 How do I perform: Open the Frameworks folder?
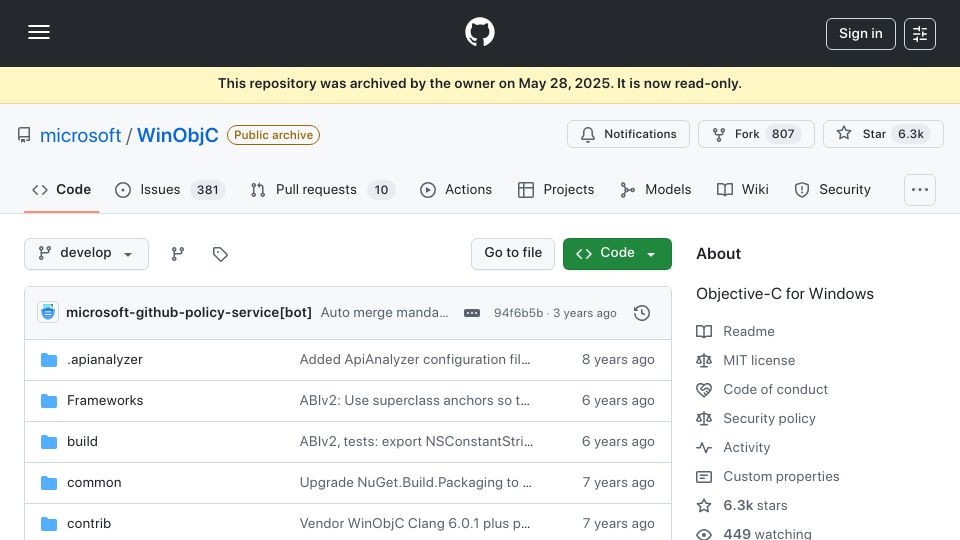point(105,400)
